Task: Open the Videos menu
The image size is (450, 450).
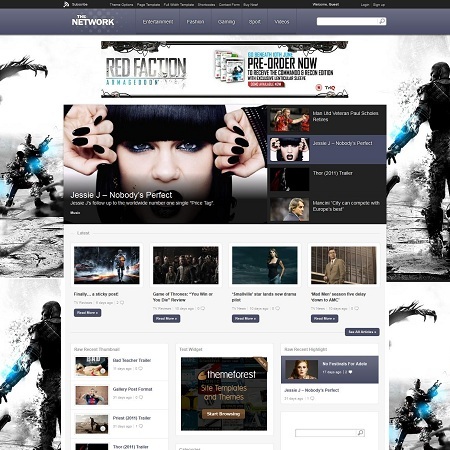Action: coord(282,22)
